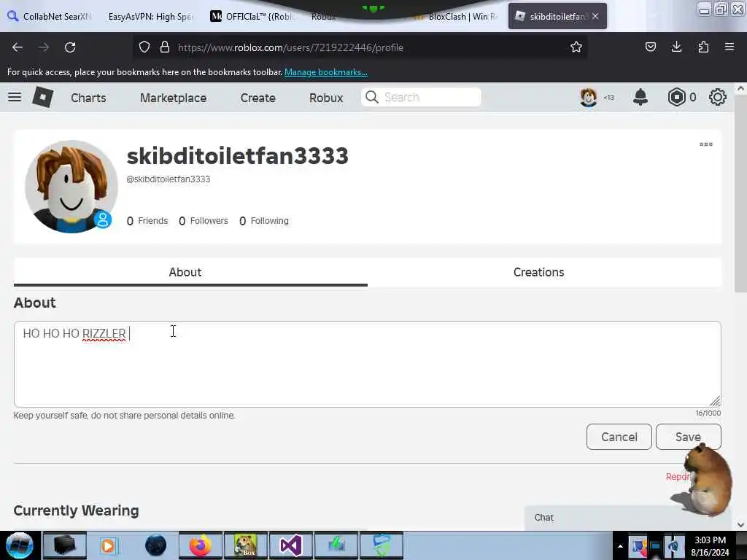Click the taskbar clock showing 3:03 PM
This screenshot has width=747, height=560.
(710, 540)
